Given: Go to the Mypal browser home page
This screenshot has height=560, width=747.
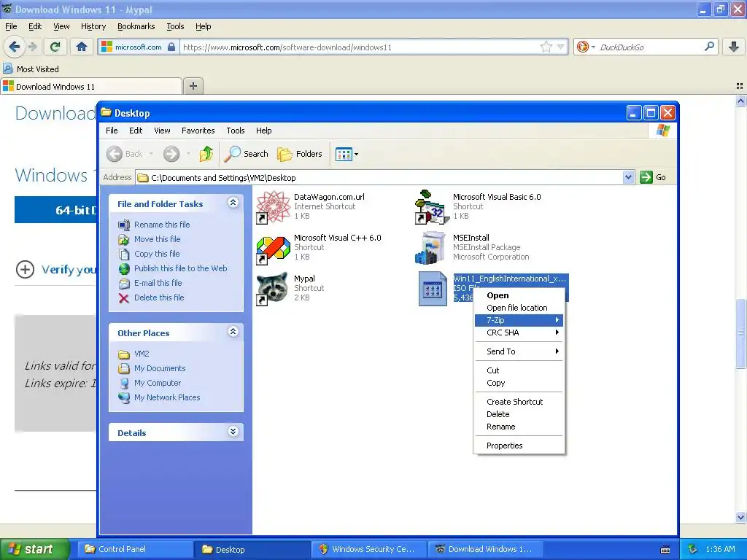Looking at the screenshot, I should [x=82, y=47].
